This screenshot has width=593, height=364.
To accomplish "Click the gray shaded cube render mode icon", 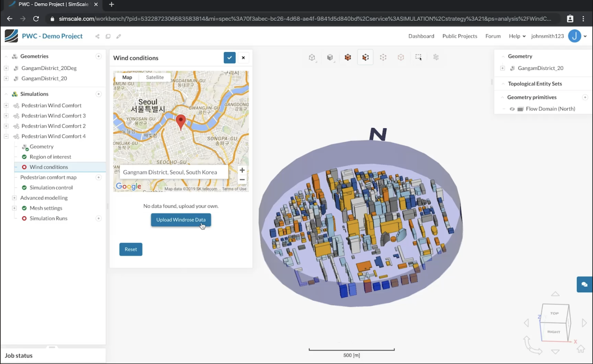I will pyautogui.click(x=330, y=57).
